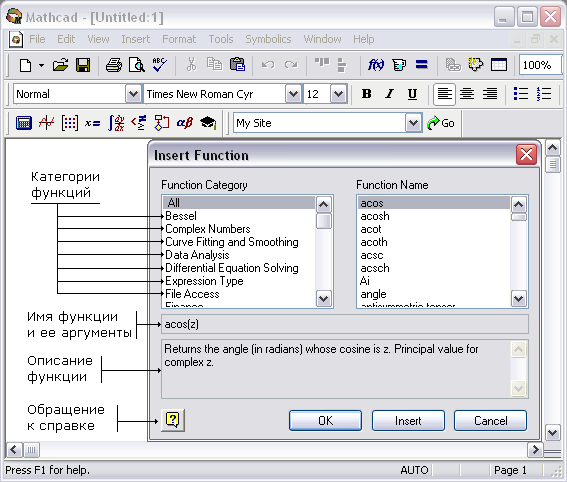Close the Insert Function dialog

pyautogui.click(x=526, y=154)
